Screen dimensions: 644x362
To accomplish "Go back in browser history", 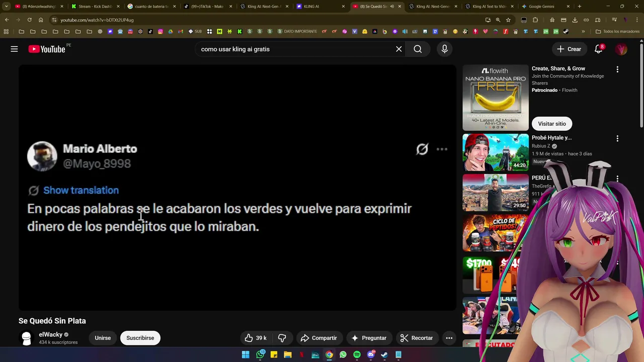I will (x=7, y=20).
